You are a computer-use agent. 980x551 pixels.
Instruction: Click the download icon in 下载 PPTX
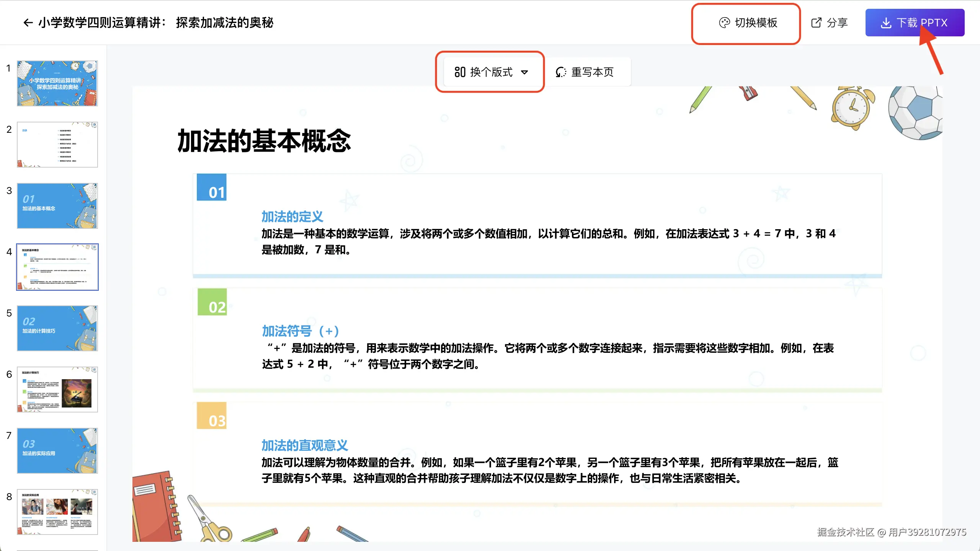[x=886, y=23]
